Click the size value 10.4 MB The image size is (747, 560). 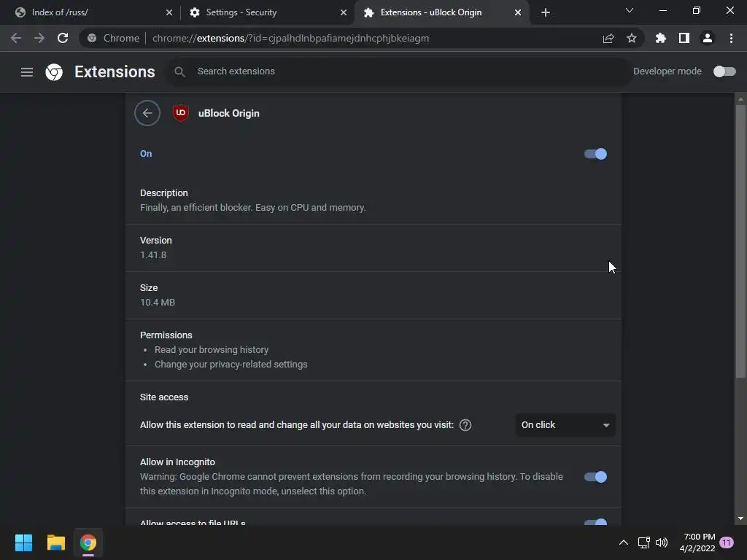[158, 303]
